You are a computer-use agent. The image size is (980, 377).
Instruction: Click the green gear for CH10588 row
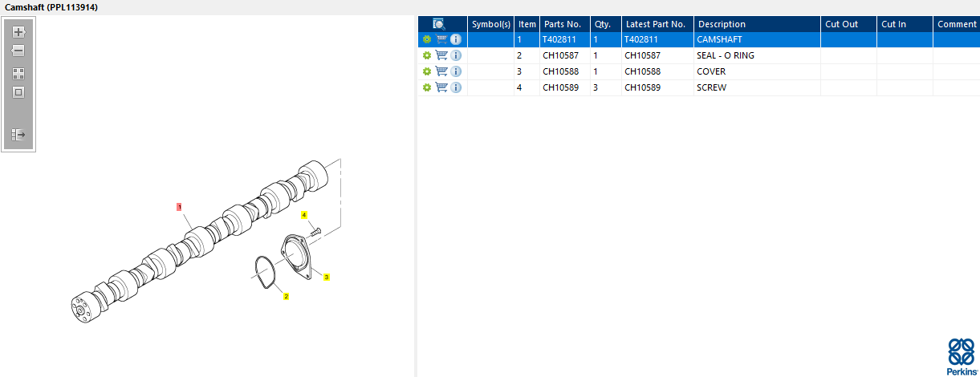427,71
